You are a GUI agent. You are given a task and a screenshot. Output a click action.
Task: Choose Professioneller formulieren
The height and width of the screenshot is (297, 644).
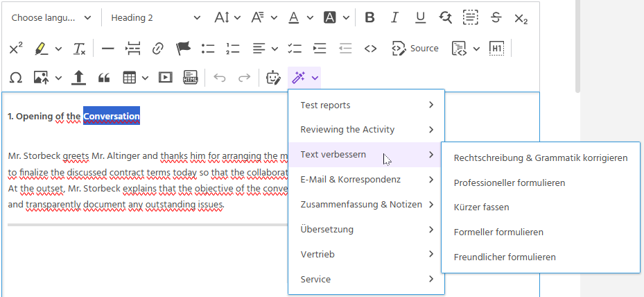(x=541, y=183)
